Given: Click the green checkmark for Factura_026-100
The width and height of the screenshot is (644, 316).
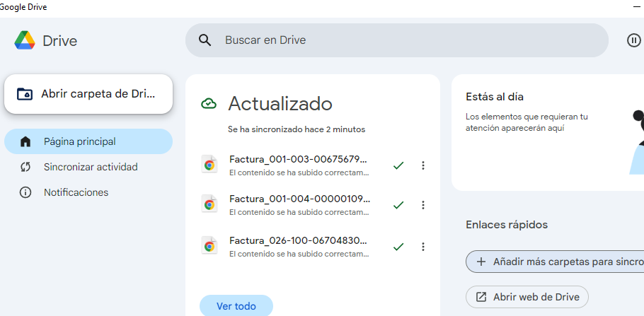Looking at the screenshot, I should (x=398, y=247).
